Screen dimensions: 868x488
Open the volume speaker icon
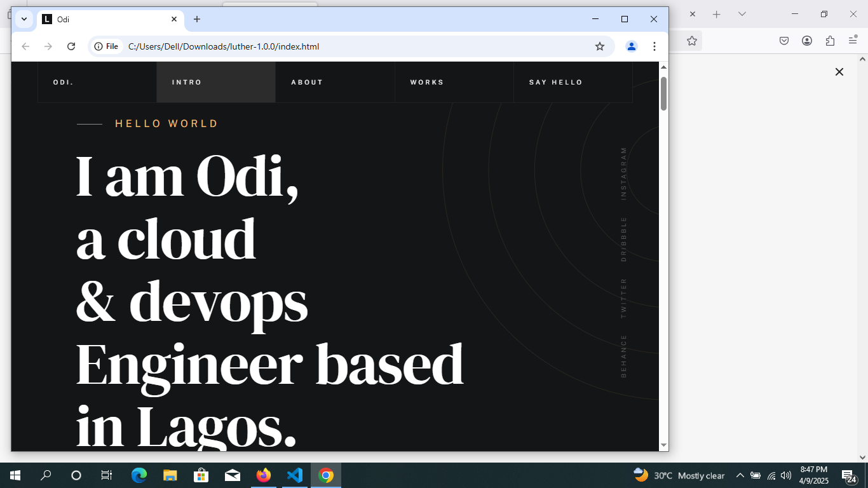tap(786, 475)
